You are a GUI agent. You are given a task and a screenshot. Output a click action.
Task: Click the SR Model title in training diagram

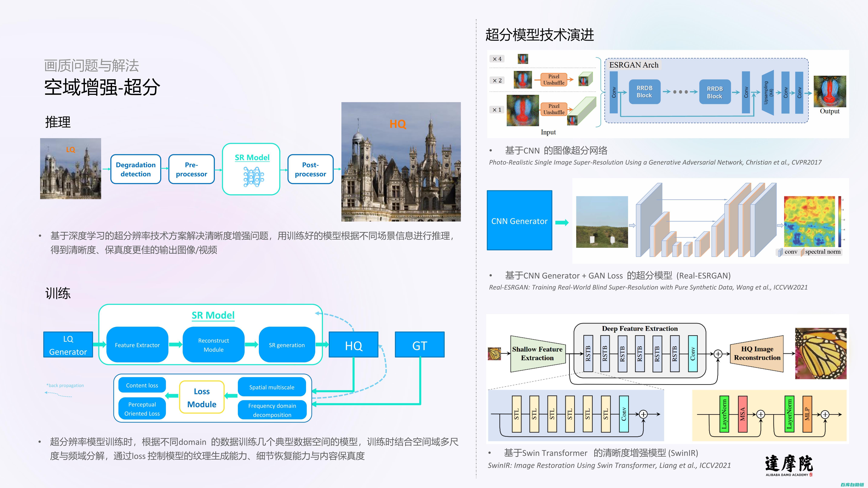pos(213,315)
